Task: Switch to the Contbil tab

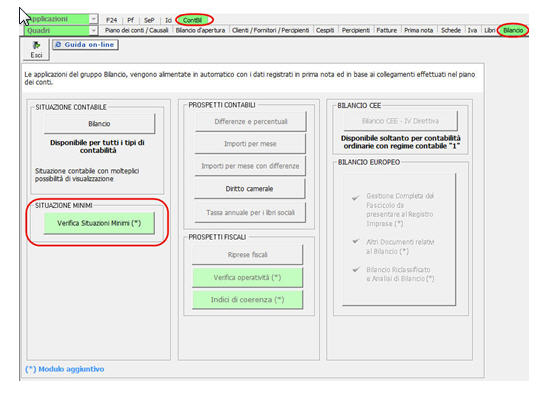Action: 193,20
